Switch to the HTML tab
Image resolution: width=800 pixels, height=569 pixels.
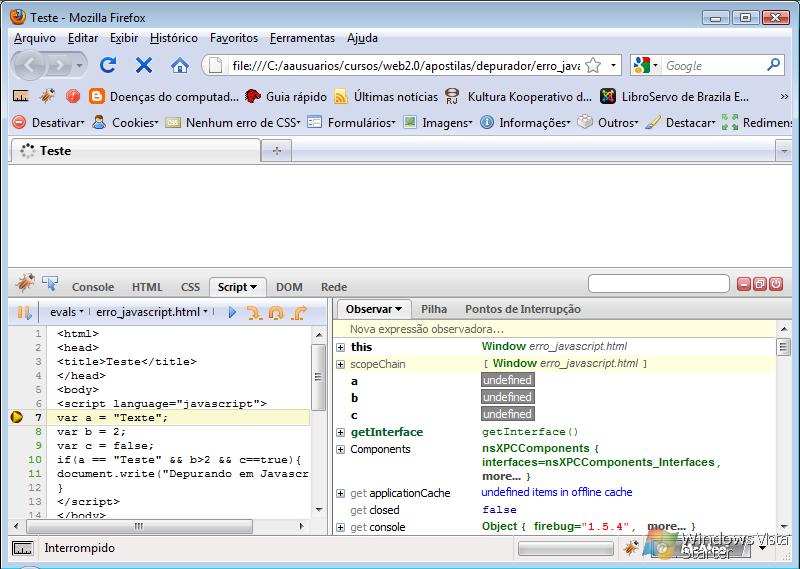pyautogui.click(x=147, y=287)
